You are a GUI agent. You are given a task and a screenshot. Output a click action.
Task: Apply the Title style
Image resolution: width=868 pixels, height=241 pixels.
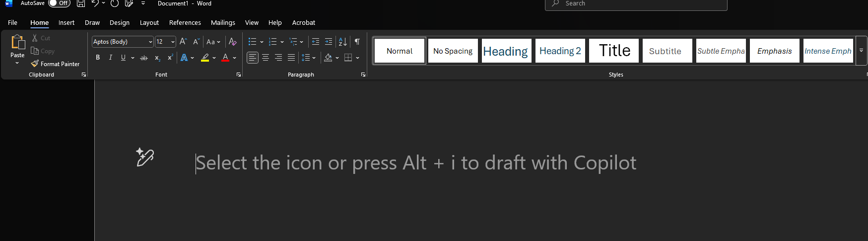614,51
